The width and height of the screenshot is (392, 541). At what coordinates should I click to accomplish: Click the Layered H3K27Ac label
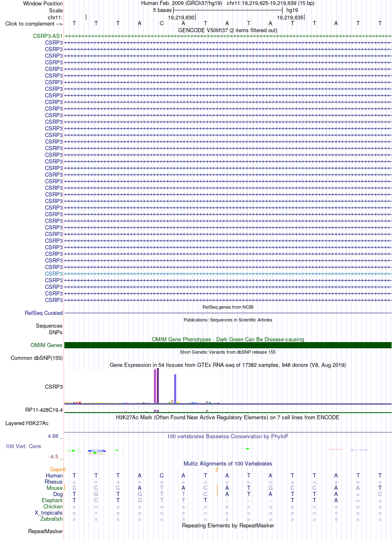[x=27, y=423]
